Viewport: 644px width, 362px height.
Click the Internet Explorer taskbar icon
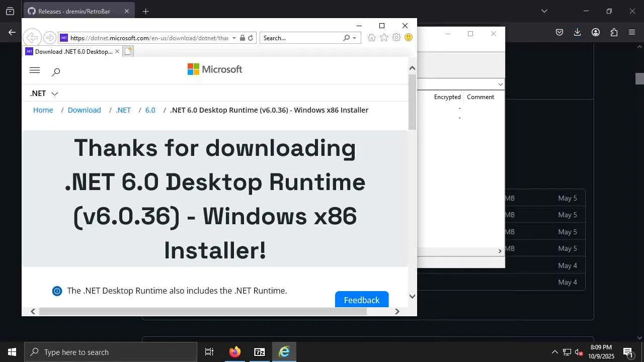[x=284, y=352]
